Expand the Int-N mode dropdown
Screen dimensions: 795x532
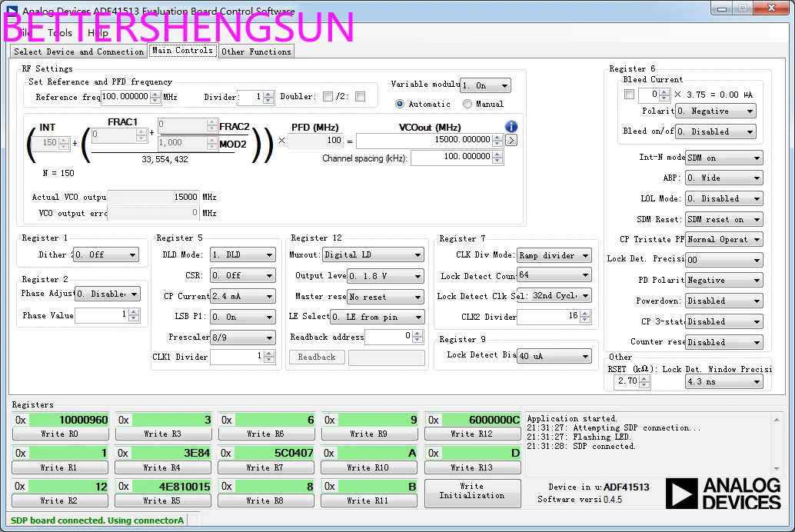tap(723, 158)
